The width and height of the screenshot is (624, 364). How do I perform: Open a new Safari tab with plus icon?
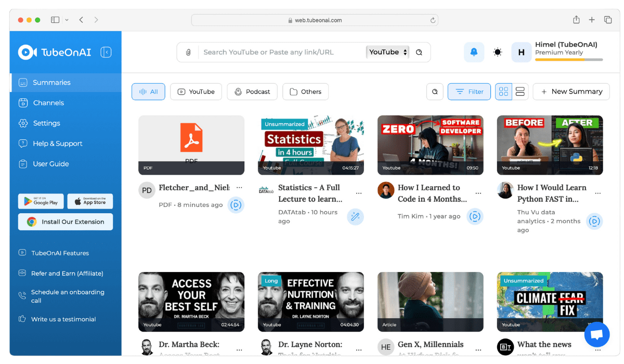pos(592,20)
